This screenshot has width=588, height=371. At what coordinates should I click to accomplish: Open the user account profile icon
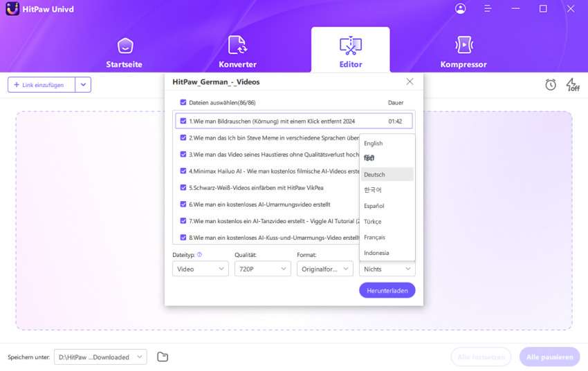[x=461, y=8]
